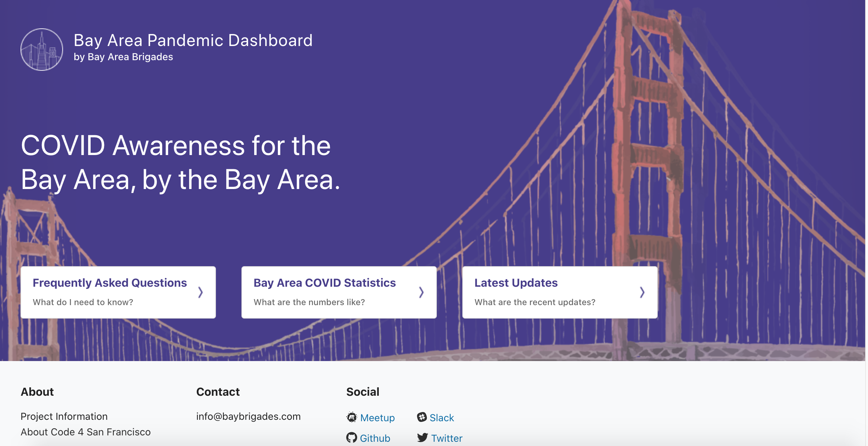This screenshot has height=446, width=868.
Task: Click chevron on Latest Updates card
Action: (642, 292)
